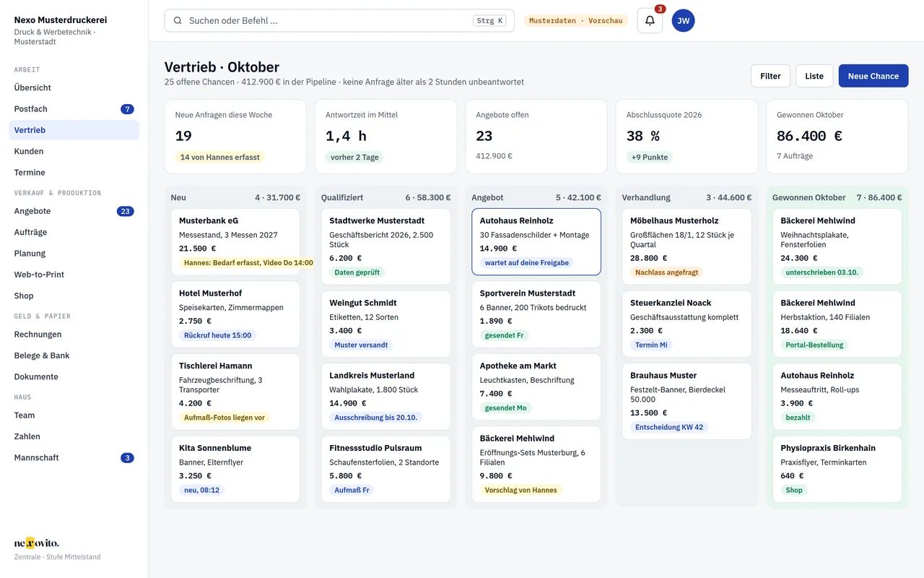Click the Abschlussquote 2026 stat card
Image resolution: width=924 pixels, height=578 pixels.
click(x=687, y=137)
